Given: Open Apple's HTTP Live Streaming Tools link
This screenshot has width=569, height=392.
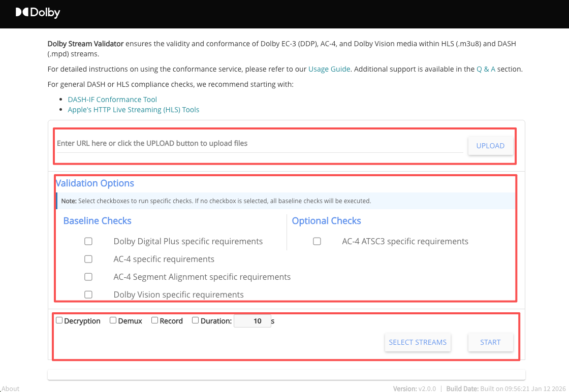Looking at the screenshot, I should 133,110.
